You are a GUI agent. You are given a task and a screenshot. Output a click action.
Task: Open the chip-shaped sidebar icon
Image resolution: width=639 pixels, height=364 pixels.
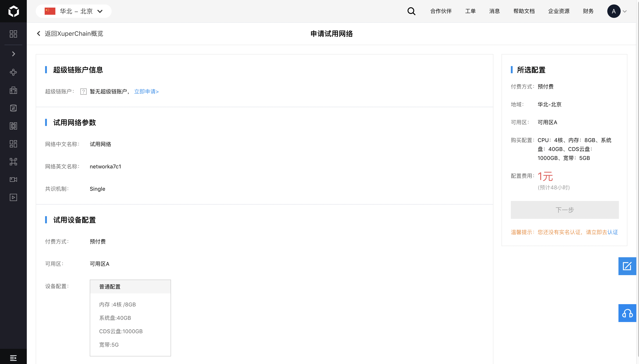[x=13, y=126]
